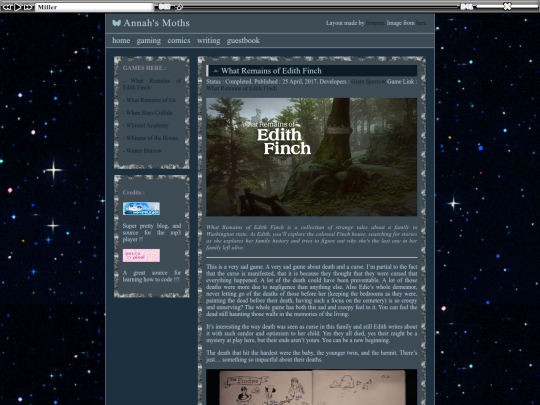Click the moth icon beside Annah's Moths
The width and height of the screenshot is (540, 405).
coord(116,23)
